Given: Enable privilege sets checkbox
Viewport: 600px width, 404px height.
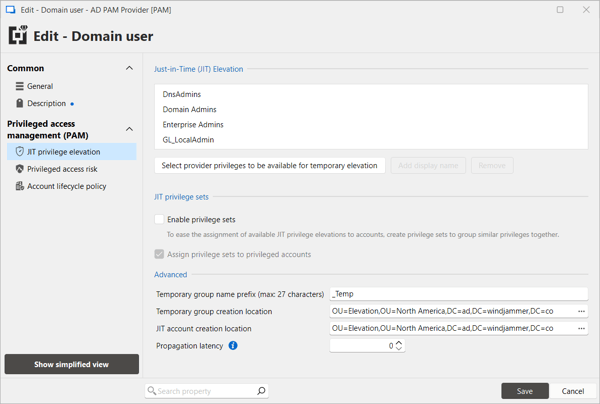Looking at the screenshot, I should pyautogui.click(x=159, y=219).
